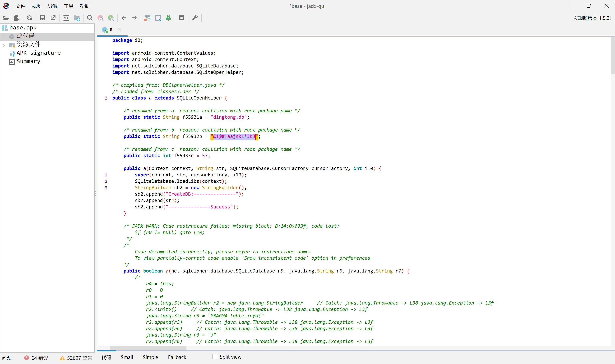Toggle the Split view checkbox

click(x=215, y=357)
